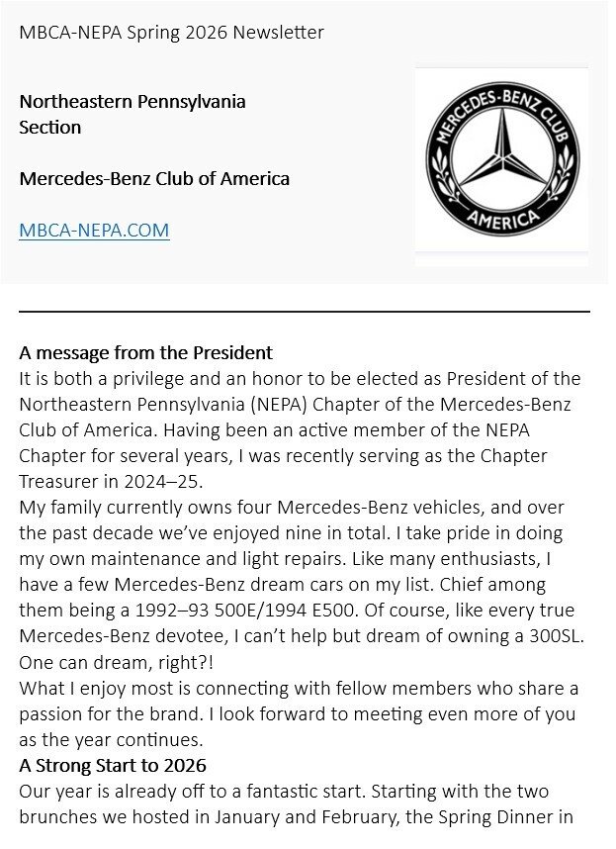The width and height of the screenshot is (616, 849).
Task: Click the MBCA-NEPA Spring 2026 Newsletter title
Action: 171,33
